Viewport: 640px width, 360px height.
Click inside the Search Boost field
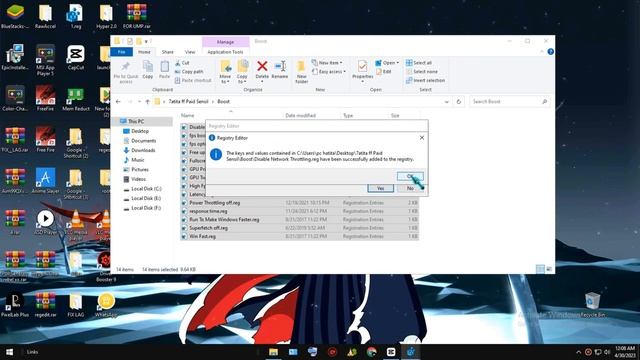coord(509,102)
